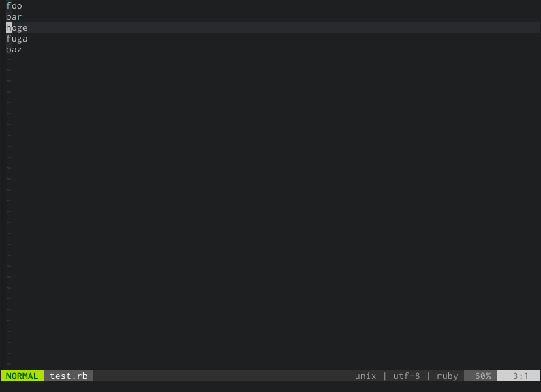
Task: Click the letter e ending hoge
Action: pos(25,28)
